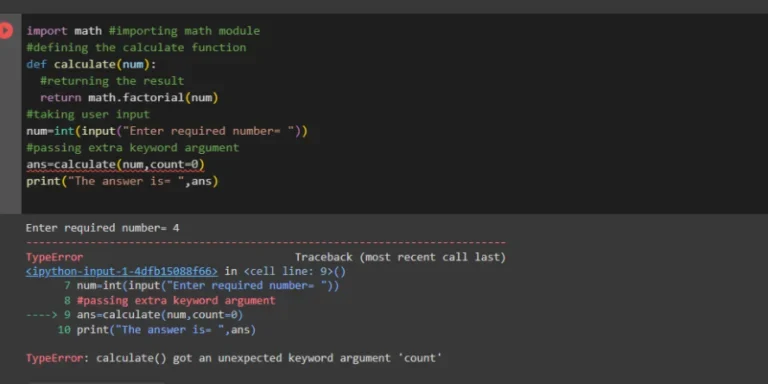Open the ipython-input-1-4dfb15088f66 traceback link
Image resolution: width=768 pixels, height=384 pixels.
[x=122, y=271]
